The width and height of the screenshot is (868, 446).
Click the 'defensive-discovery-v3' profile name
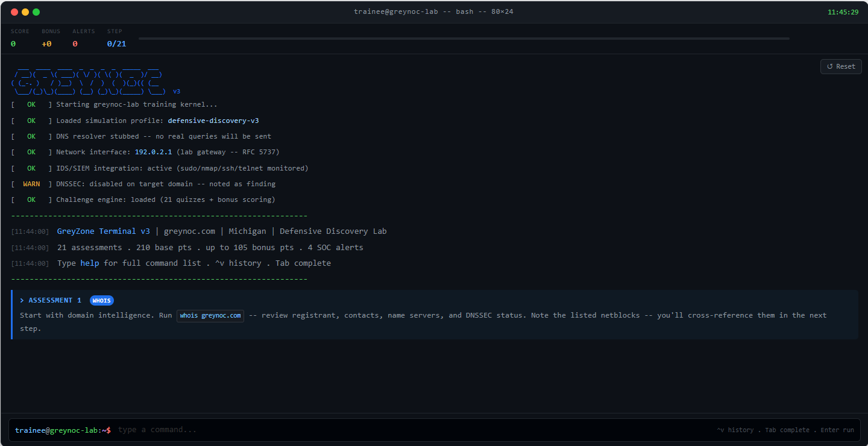pos(213,121)
